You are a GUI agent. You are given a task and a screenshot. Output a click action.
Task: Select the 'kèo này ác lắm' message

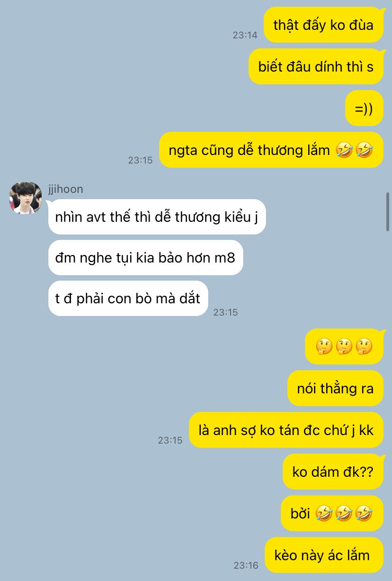(324, 555)
